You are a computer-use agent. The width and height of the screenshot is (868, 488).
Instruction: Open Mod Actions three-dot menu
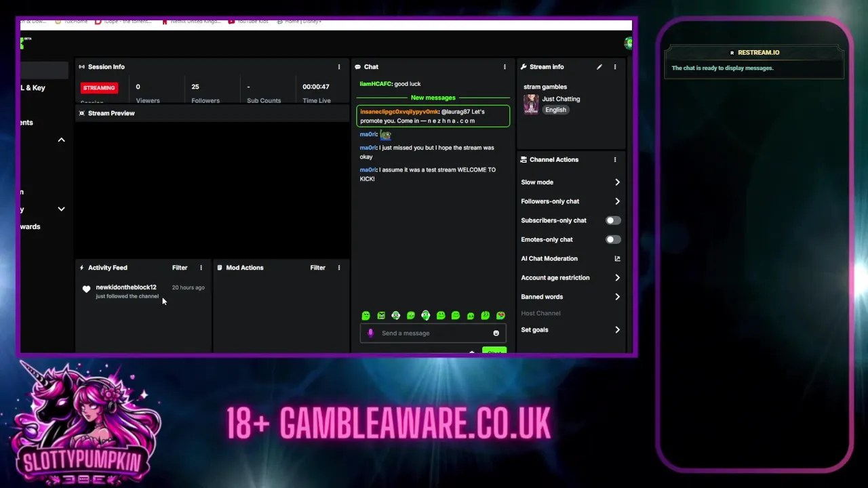tap(339, 268)
